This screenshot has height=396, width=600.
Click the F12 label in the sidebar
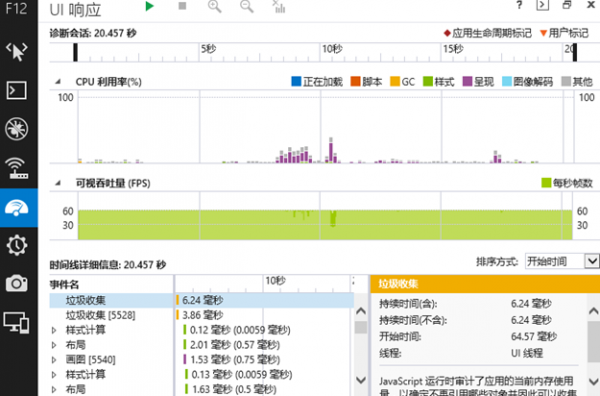tap(16, 8)
